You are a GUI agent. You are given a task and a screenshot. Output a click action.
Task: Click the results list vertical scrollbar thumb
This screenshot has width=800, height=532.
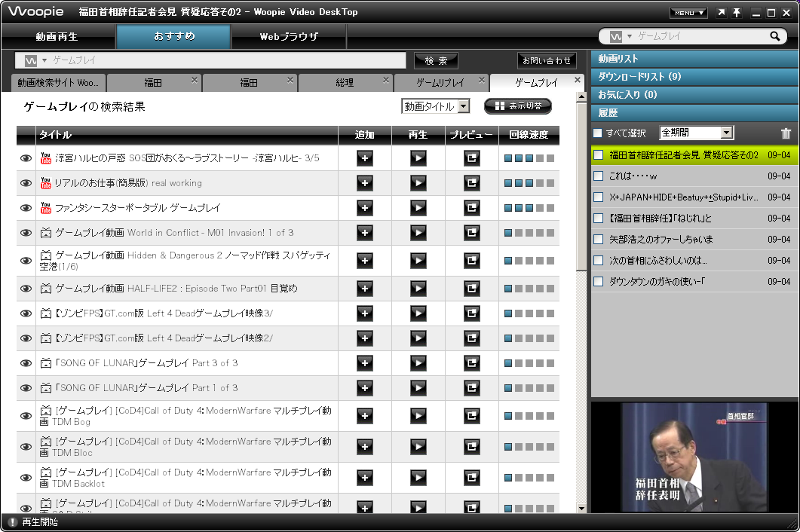click(581, 186)
